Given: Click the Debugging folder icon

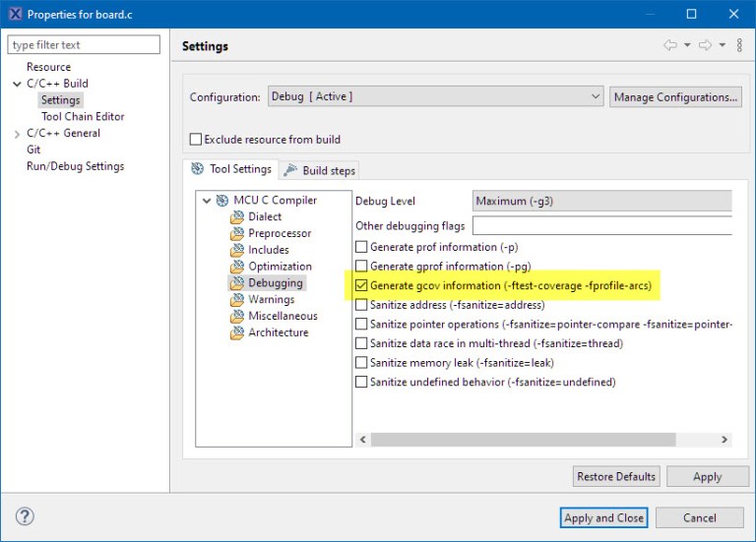Looking at the screenshot, I should (236, 282).
